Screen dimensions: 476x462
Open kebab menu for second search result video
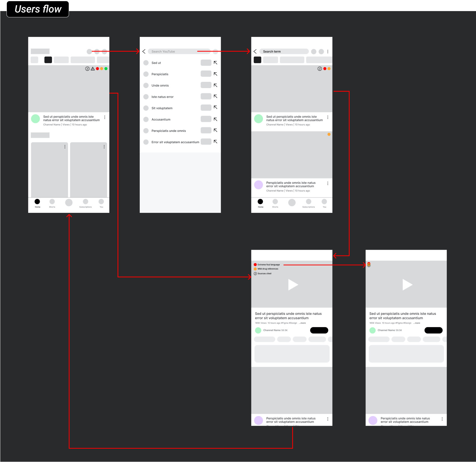pyautogui.click(x=328, y=184)
